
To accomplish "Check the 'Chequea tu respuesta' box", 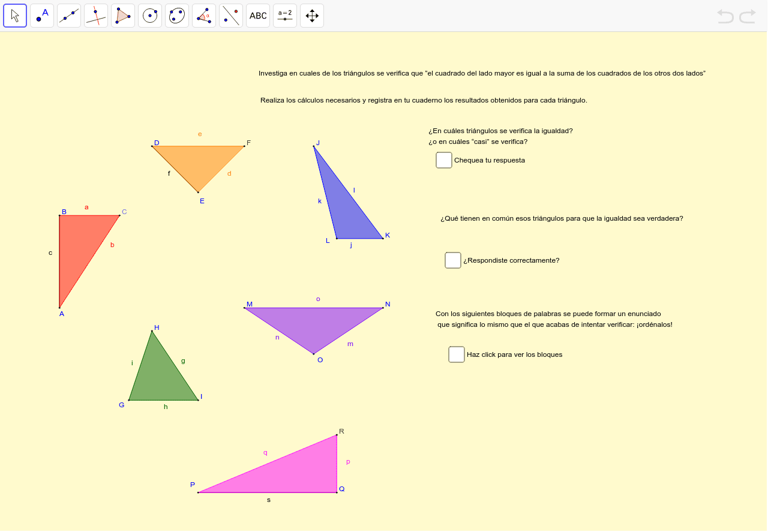I will (444, 160).
